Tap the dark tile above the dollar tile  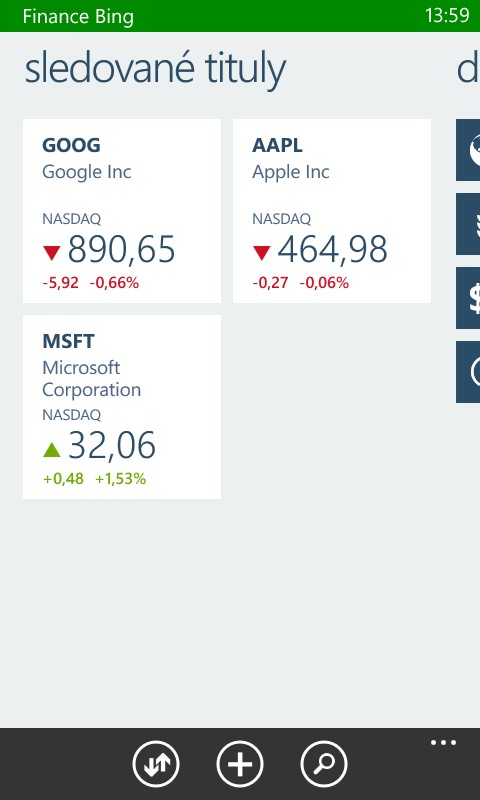468,224
